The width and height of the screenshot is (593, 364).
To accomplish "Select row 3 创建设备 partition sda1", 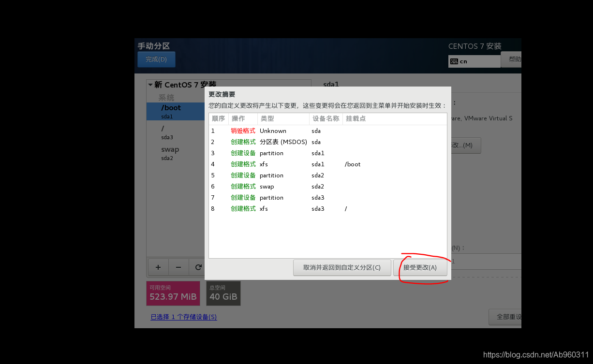I will point(328,153).
